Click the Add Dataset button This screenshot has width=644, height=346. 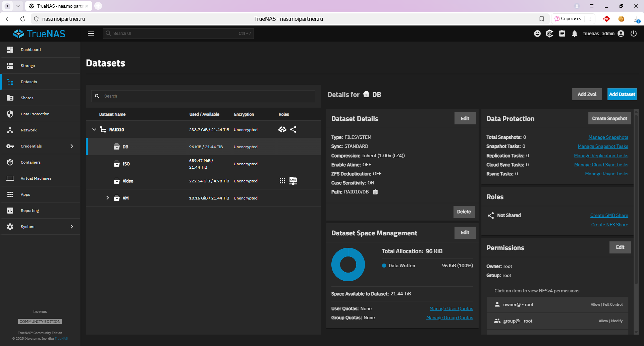(x=622, y=95)
